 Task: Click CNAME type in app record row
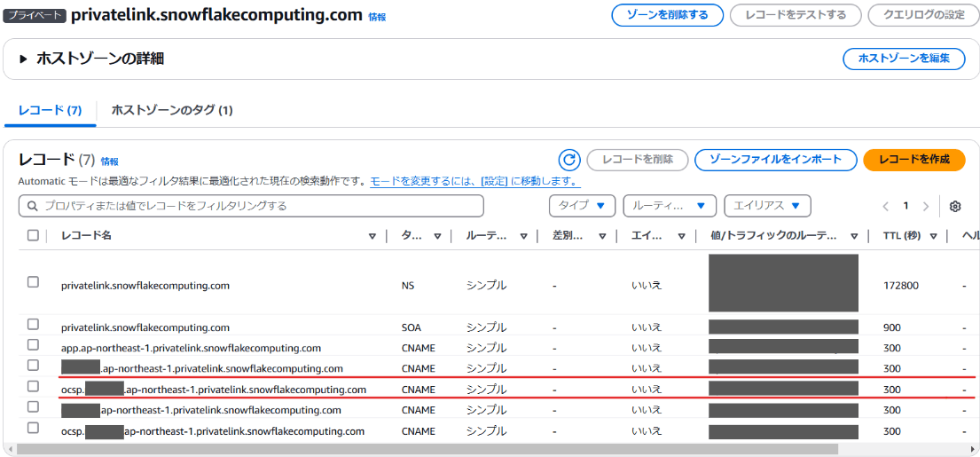pos(418,348)
